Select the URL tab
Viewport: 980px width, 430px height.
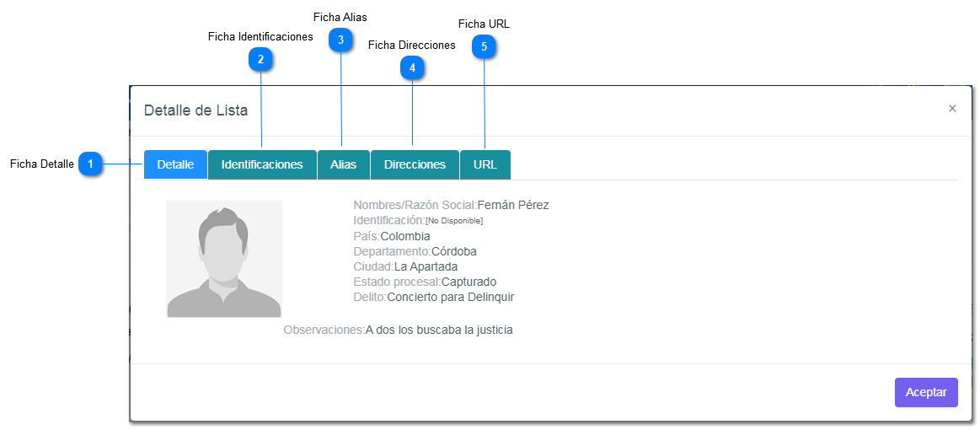[485, 164]
